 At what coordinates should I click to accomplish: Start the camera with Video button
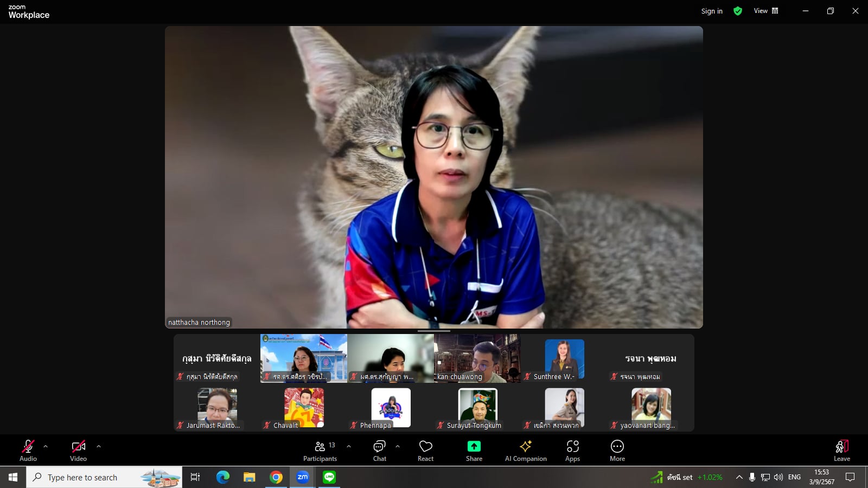pyautogui.click(x=78, y=451)
